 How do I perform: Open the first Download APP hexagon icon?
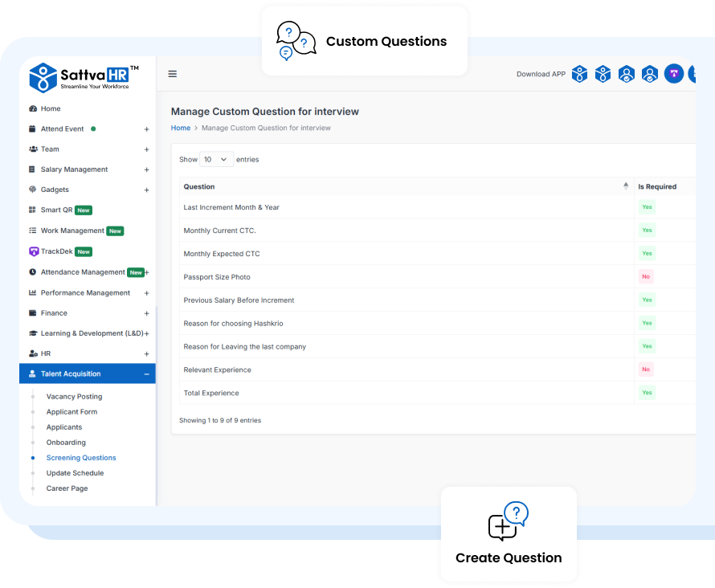pyautogui.click(x=579, y=73)
